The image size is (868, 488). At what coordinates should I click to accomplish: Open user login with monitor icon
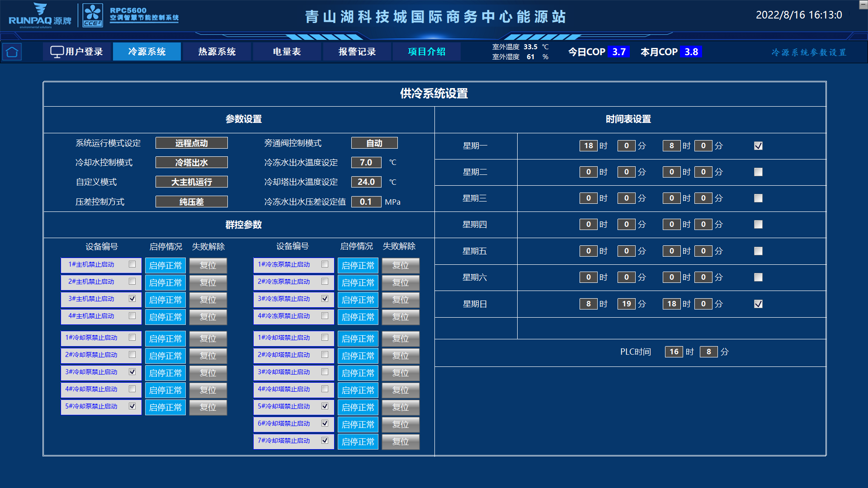point(76,52)
